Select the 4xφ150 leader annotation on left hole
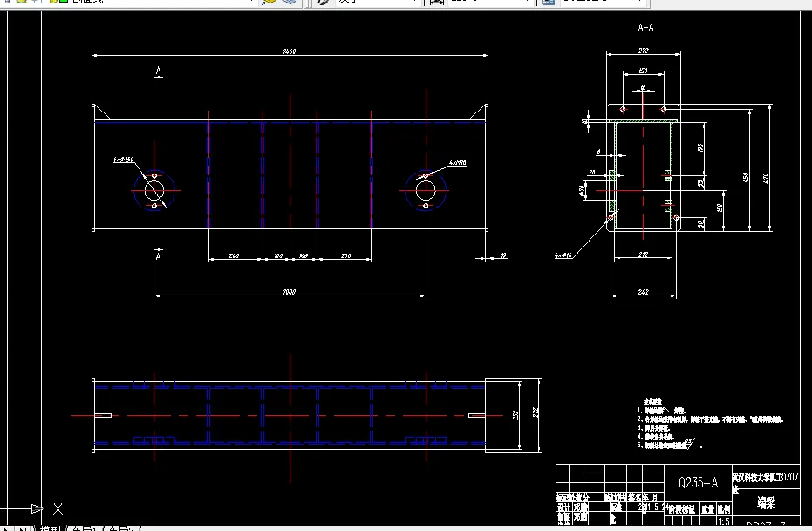Viewport: 812px width, 531px height. tap(123, 160)
